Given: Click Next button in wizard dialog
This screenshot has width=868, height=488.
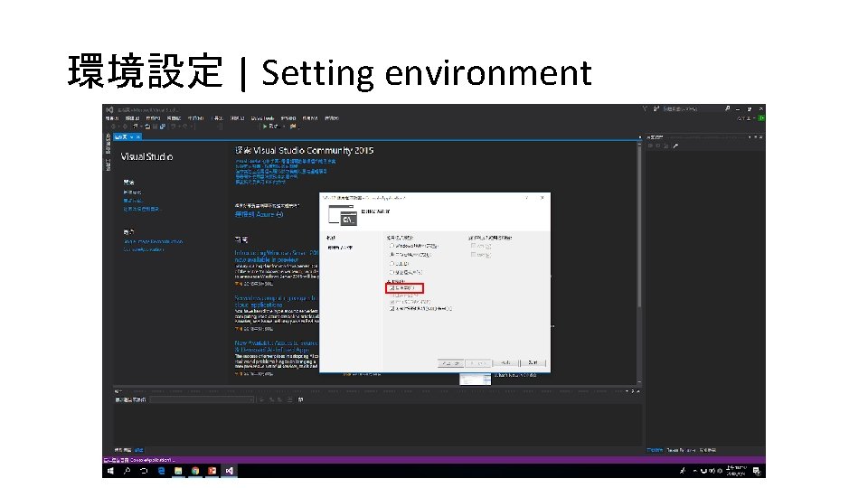Looking at the screenshot, I should click(x=477, y=363).
